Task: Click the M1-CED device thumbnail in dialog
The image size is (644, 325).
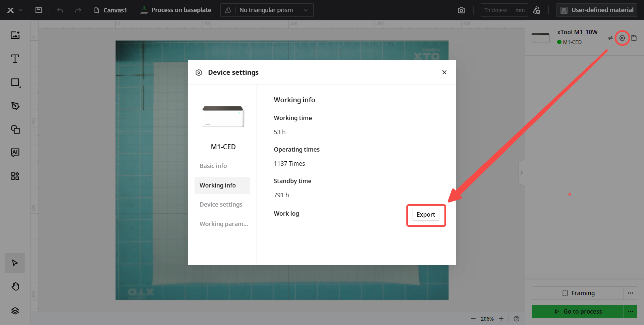Action: (223, 116)
